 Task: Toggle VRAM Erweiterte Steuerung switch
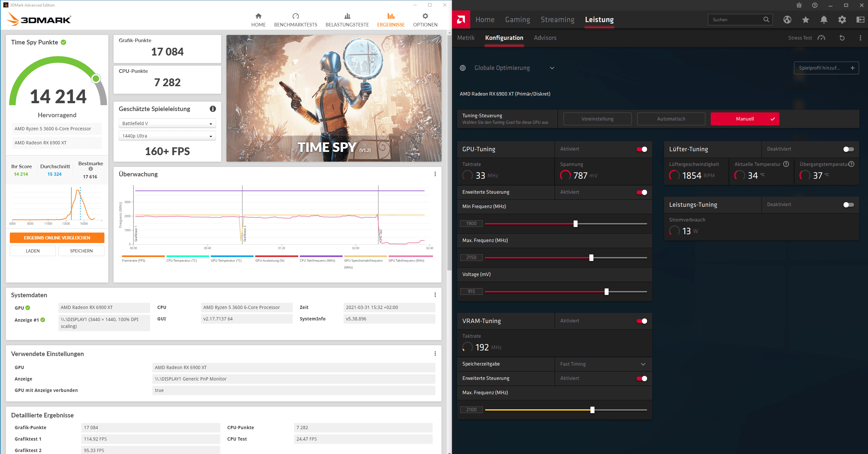coord(642,379)
